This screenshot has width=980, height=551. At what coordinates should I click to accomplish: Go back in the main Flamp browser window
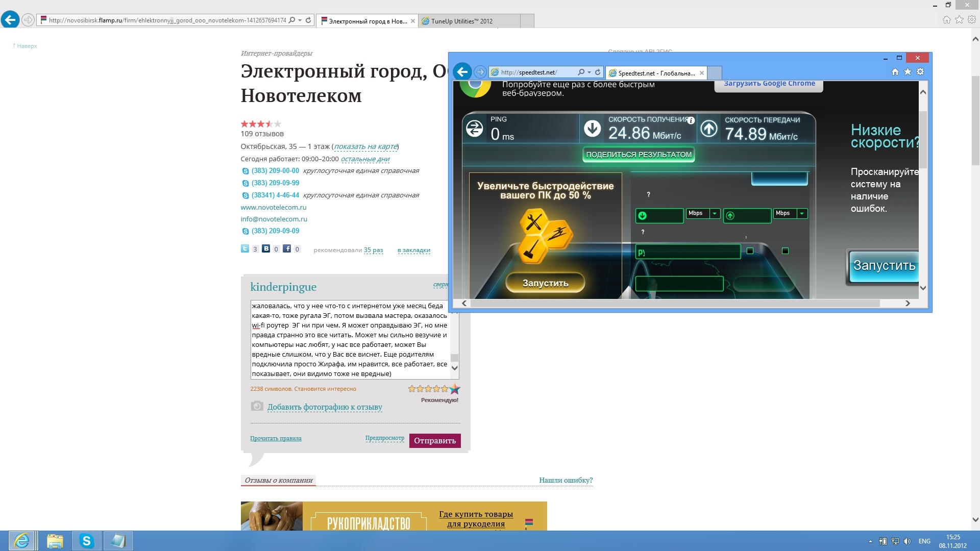(x=10, y=20)
